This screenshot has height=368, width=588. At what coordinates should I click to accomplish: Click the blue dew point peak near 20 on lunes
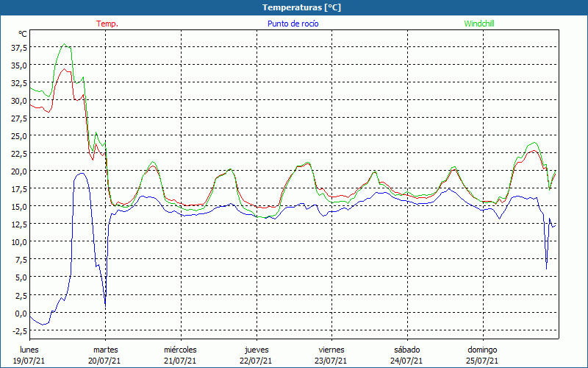pos(82,174)
